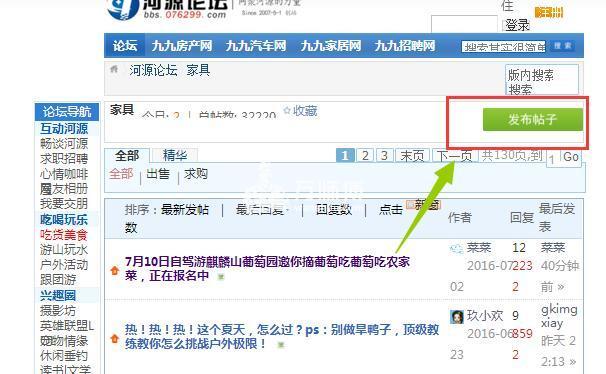The height and width of the screenshot is (374, 606).
Task: Click the up-arrow icon beside the 7月10日自驾游 thread
Action: (114, 270)
